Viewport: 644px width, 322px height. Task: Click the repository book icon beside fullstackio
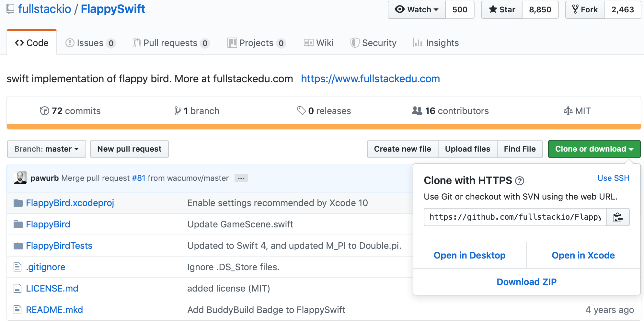coord(10,9)
